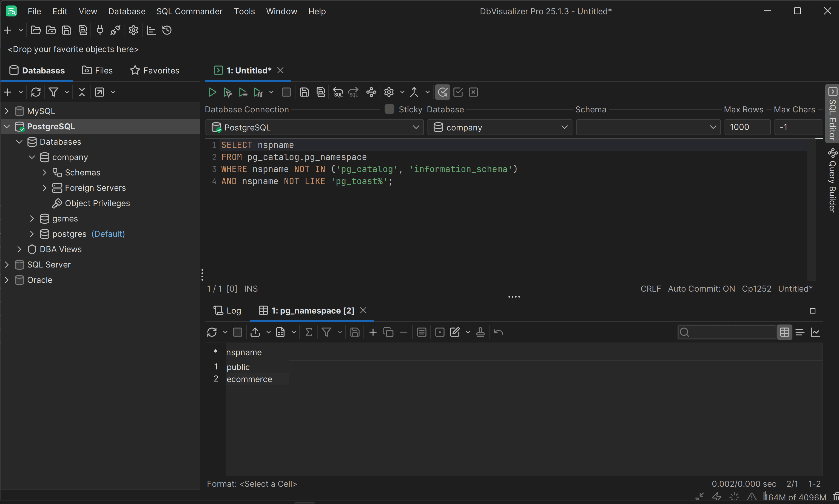Click add row plus icon in result toolbar
This screenshot has width=839, height=504.
pyautogui.click(x=372, y=332)
